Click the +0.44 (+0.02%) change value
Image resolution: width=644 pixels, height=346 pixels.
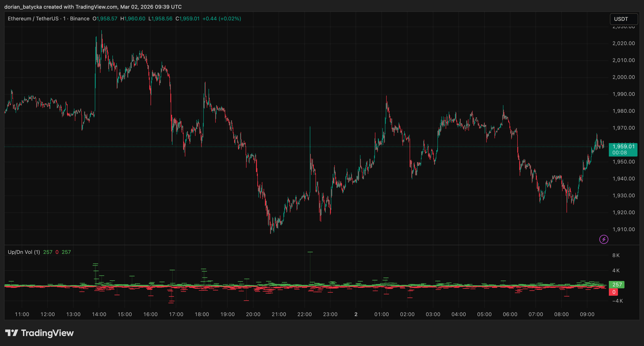[222, 19]
